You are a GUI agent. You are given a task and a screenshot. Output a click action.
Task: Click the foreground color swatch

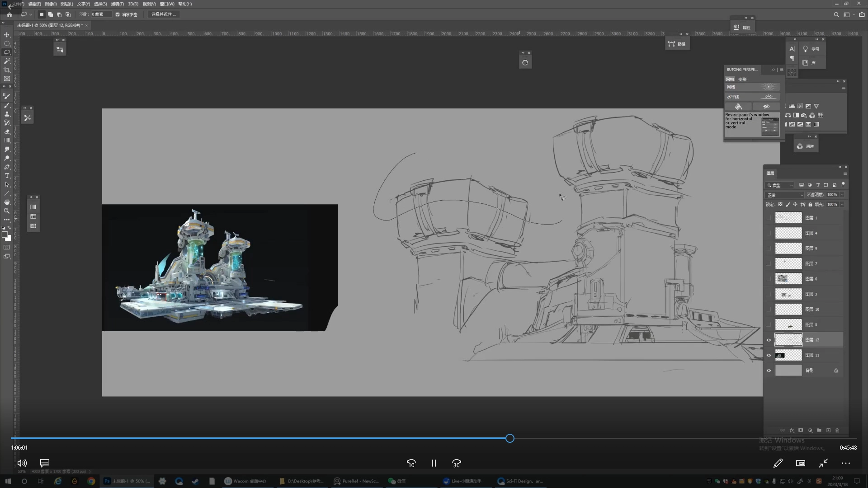pyautogui.click(x=5, y=235)
